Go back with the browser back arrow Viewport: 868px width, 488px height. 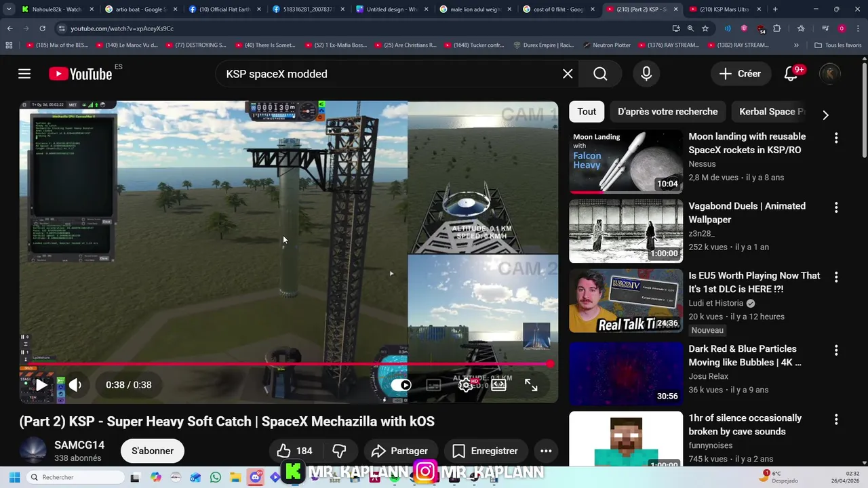pos(9,28)
